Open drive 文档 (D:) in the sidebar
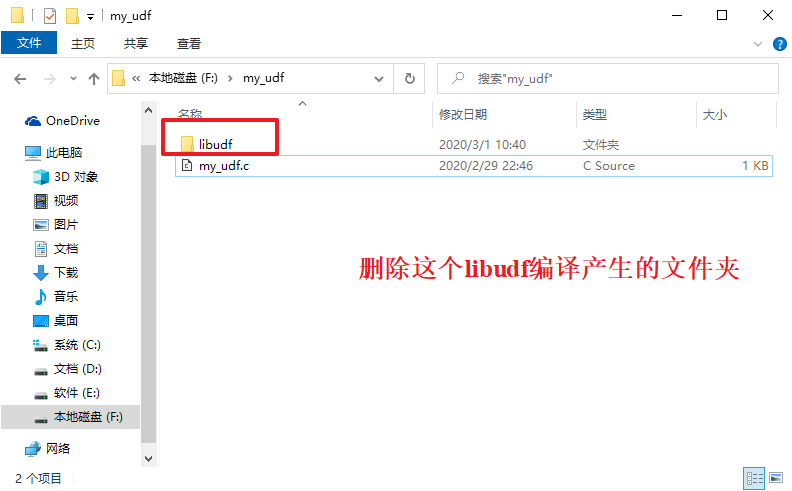This screenshot has width=792, height=491. [67, 369]
